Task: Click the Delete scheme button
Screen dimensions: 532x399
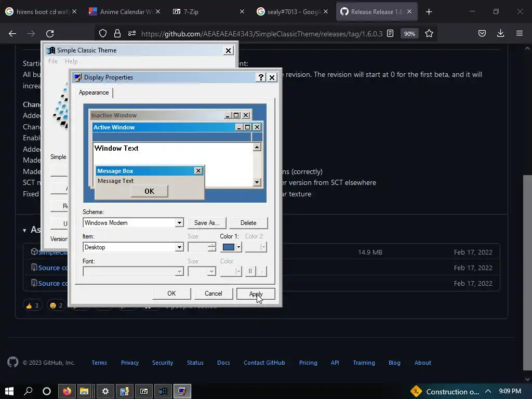Action: [248, 223]
